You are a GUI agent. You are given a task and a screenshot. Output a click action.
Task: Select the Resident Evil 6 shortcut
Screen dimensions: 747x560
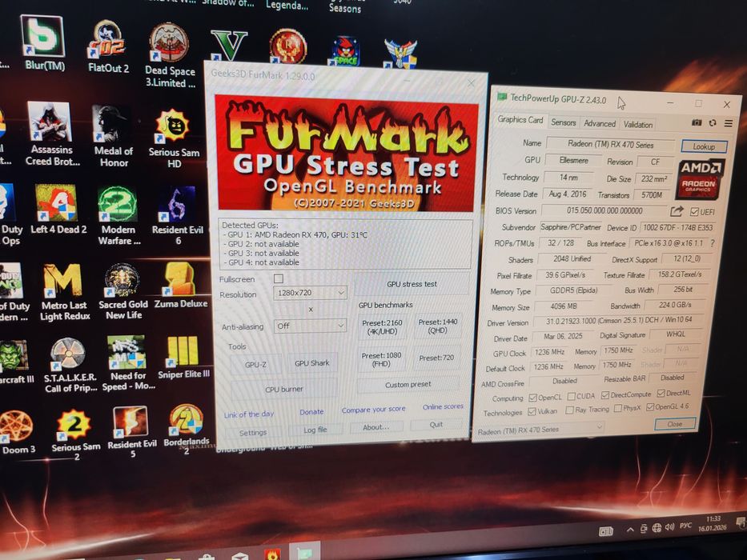pos(178,215)
